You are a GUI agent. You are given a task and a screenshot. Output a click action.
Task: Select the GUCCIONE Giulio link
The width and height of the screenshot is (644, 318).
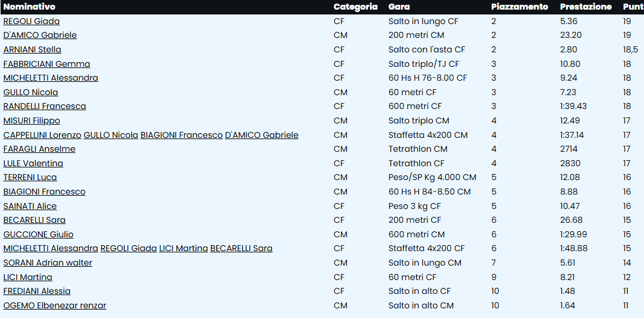(39, 234)
